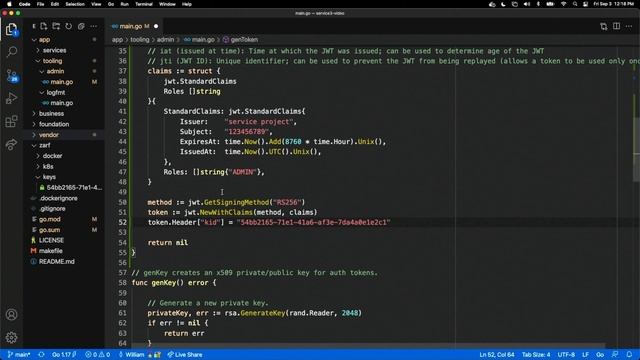This screenshot has height=360, width=640.
Task: Click the main branch indicator in status bar
Action: pos(19,354)
